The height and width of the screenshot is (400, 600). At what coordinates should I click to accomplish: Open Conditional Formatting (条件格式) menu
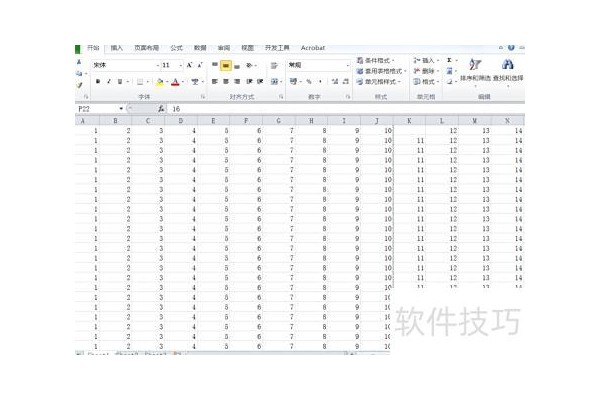click(x=375, y=60)
